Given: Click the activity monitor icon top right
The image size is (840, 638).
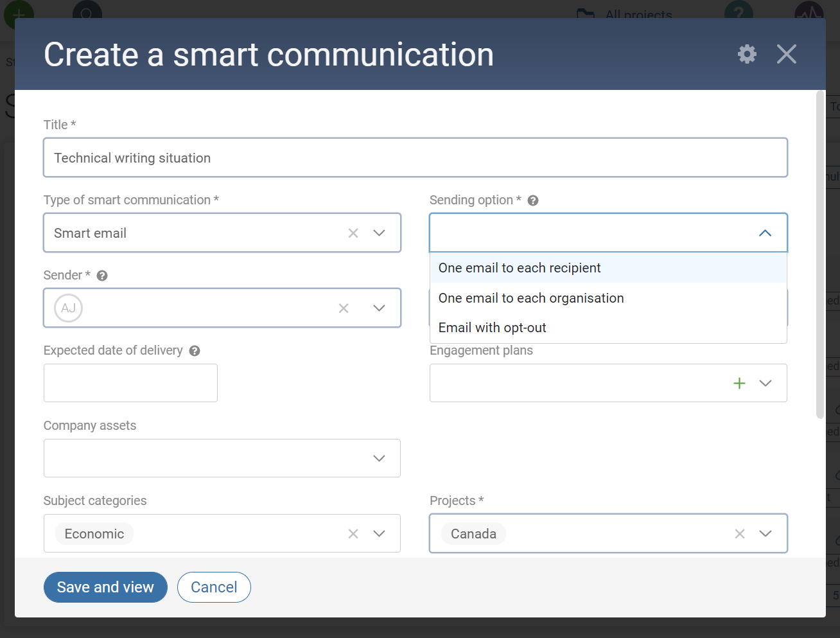Looking at the screenshot, I should point(809,10).
